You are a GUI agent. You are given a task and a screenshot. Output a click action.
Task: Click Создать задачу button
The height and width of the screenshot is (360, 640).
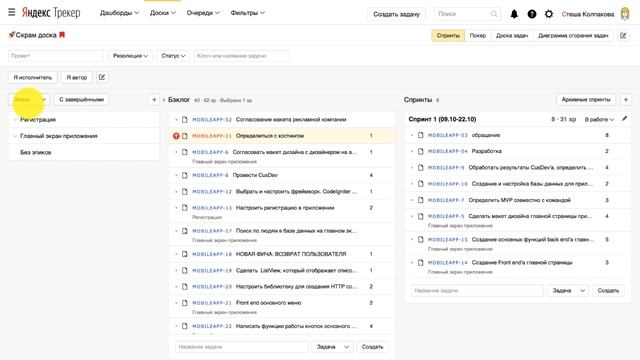396,14
